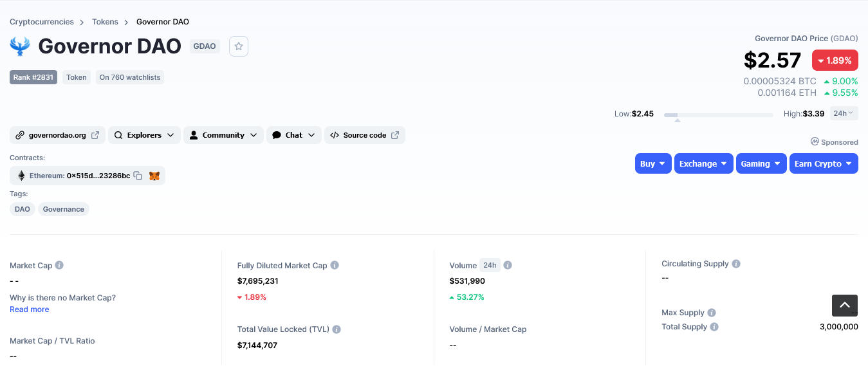Click the Ethereum logo in contracts
868x377 pixels.
21,176
